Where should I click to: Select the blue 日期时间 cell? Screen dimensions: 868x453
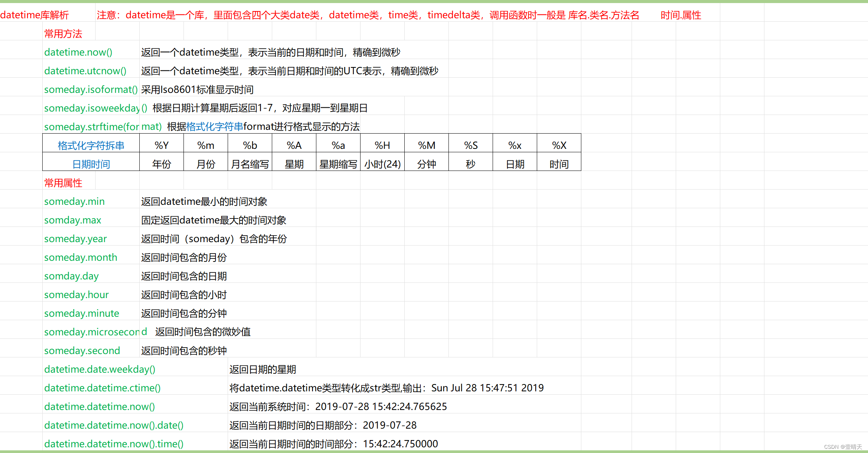point(91,164)
